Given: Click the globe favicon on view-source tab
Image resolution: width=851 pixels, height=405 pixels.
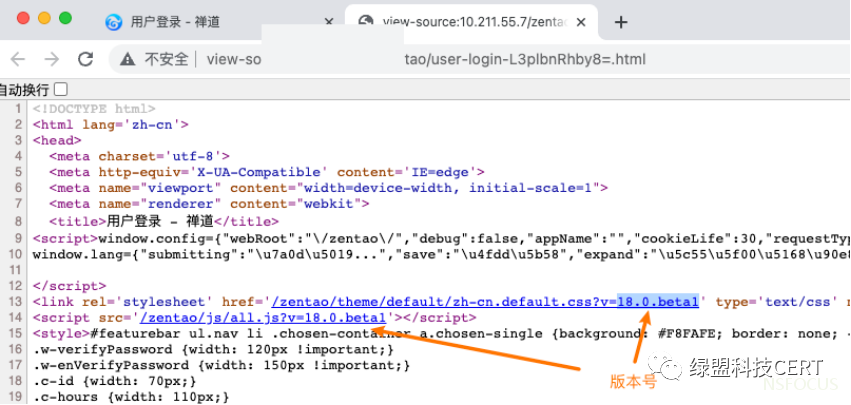Looking at the screenshot, I should pos(366,21).
